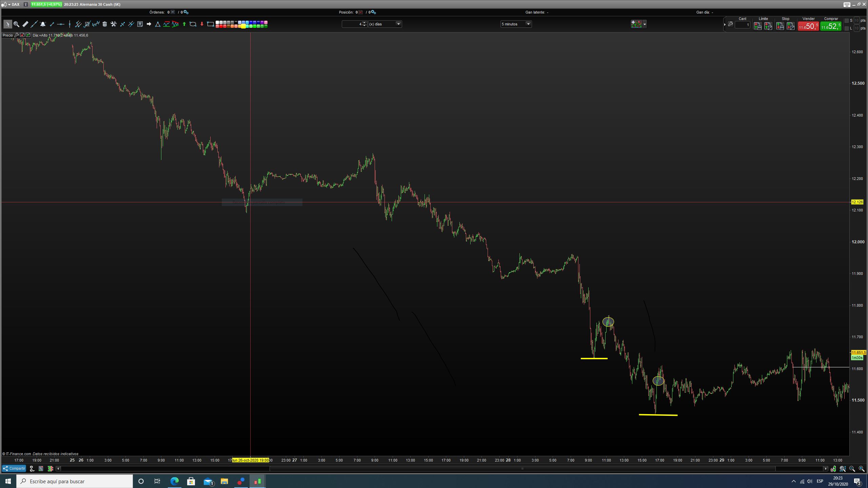
Task: Click the green up arrow marker tool
Action: pyautogui.click(x=184, y=24)
